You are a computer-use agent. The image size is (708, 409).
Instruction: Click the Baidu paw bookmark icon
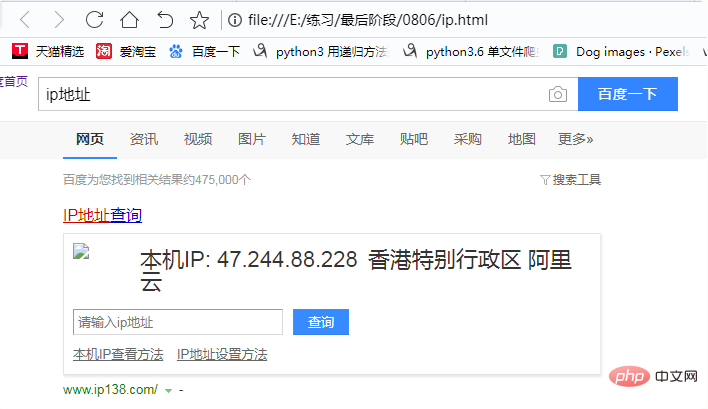click(176, 51)
